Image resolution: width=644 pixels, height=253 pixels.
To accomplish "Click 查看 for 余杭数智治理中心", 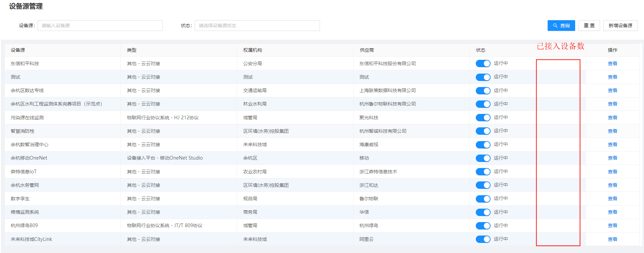I will pos(612,144).
